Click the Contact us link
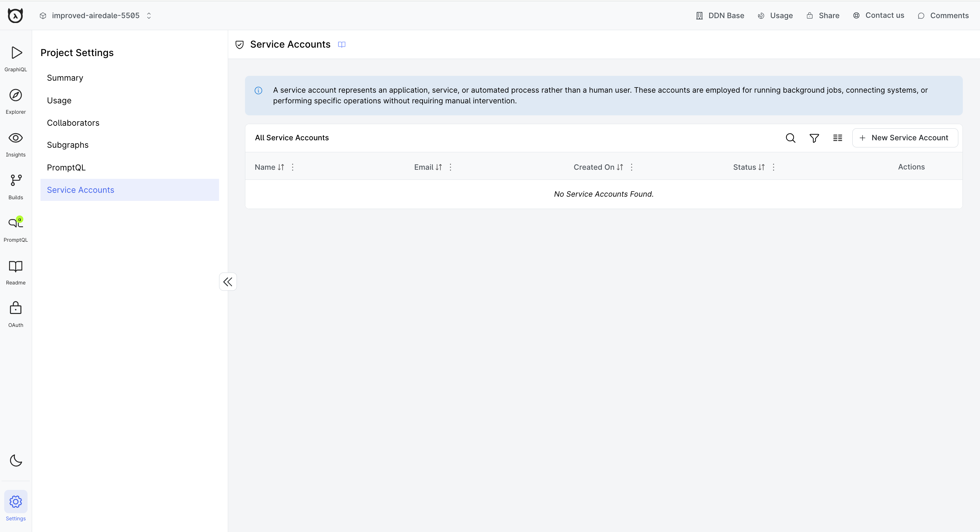Screen dimensions: 980x532 [x=883, y=15]
